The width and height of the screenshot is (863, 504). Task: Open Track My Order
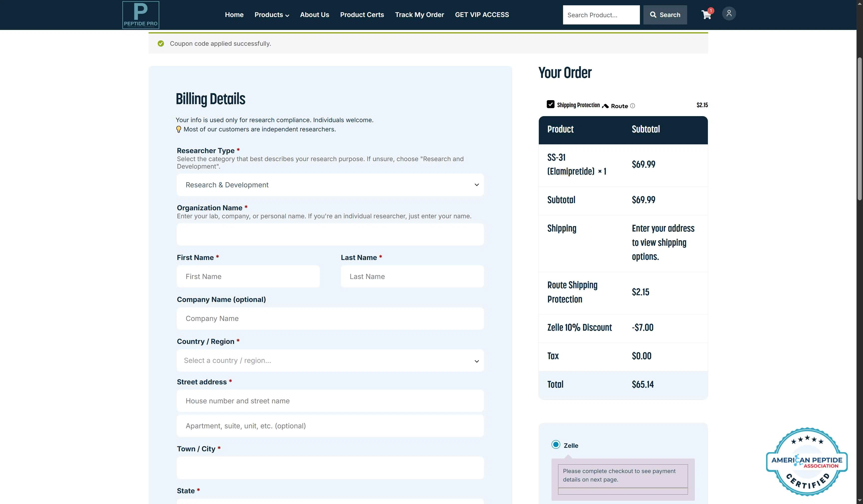[x=419, y=15]
